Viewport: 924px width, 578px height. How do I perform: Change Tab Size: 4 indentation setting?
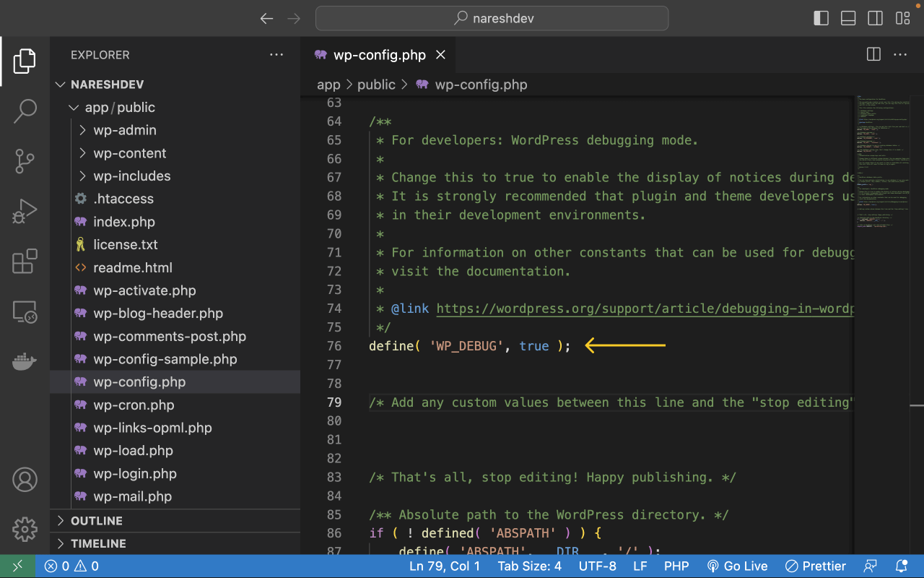pyautogui.click(x=529, y=566)
